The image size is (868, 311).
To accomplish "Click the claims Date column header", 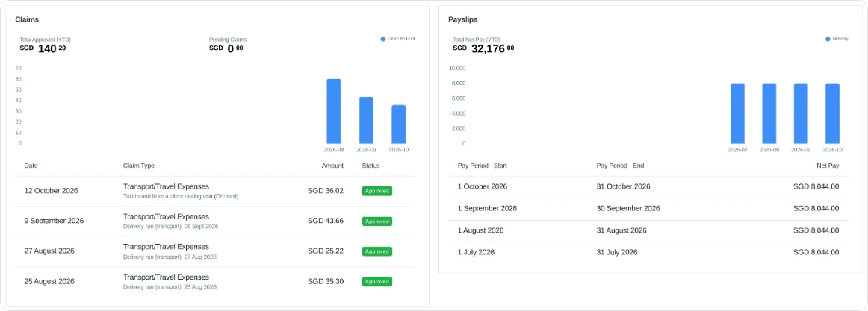I will pyautogui.click(x=31, y=166).
